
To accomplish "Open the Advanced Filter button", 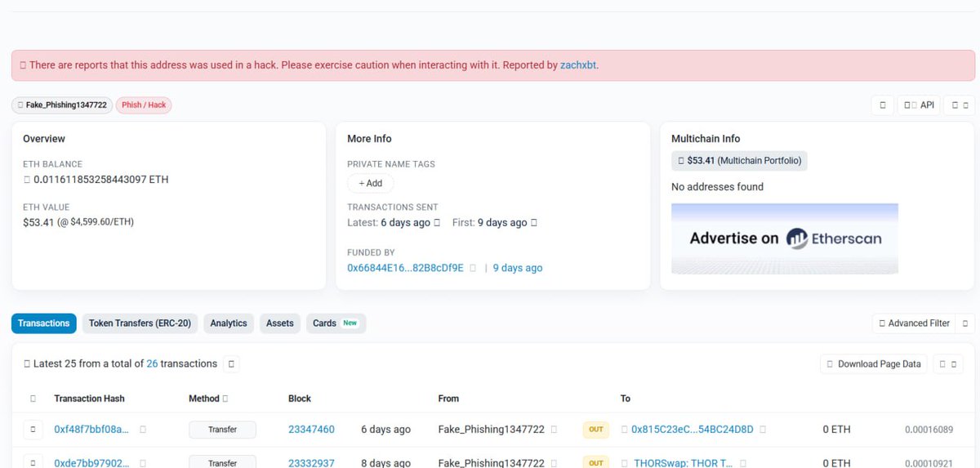I will (914, 323).
